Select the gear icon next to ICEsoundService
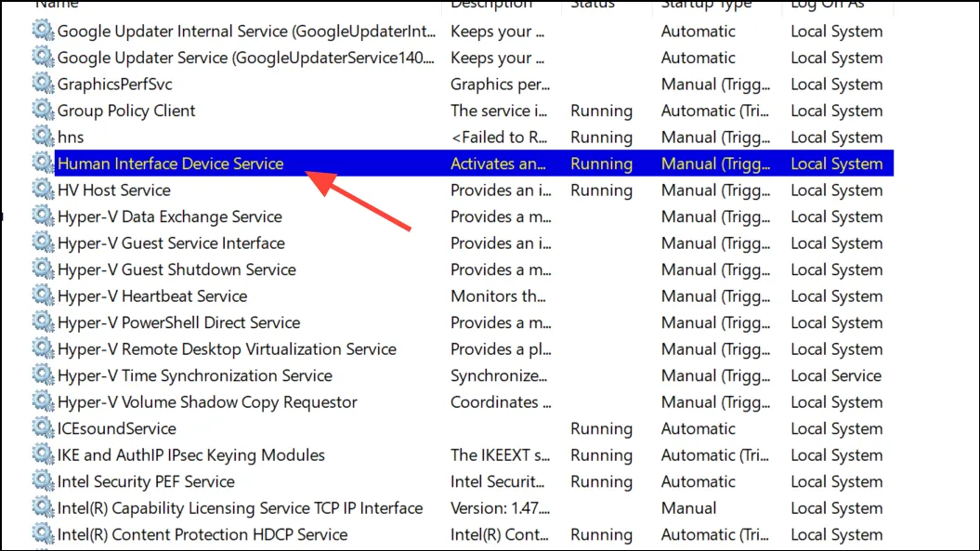980x551 pixels. tap(43, 427)
